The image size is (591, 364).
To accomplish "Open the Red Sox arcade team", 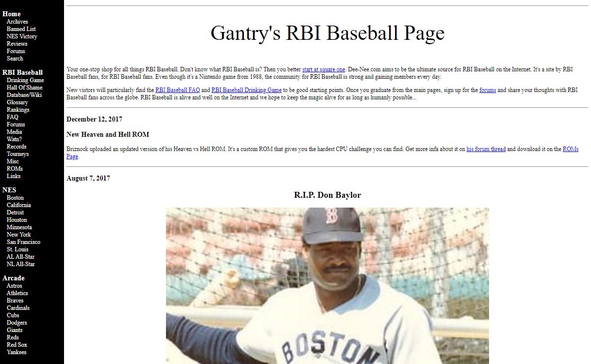I will 17,345.
